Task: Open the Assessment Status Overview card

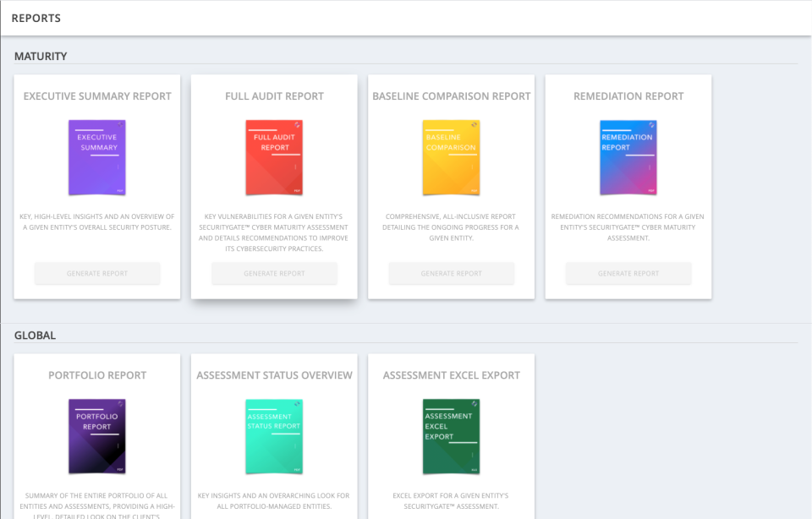Action: click(x=274, y=374)
